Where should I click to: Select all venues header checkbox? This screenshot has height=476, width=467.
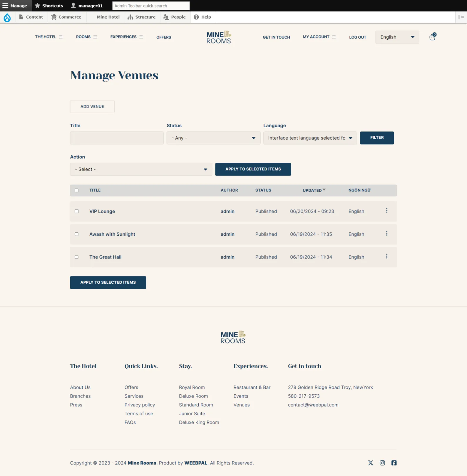77,190
